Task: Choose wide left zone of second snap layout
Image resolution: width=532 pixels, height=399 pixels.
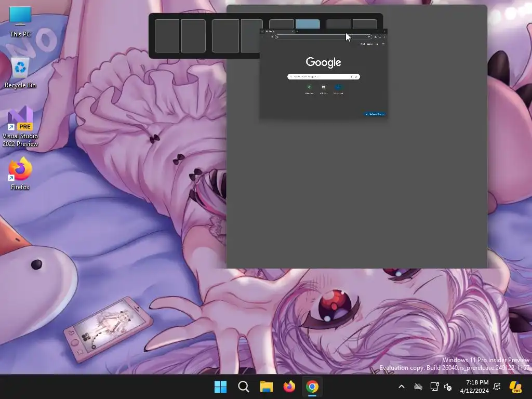Action: pos(225,36)
